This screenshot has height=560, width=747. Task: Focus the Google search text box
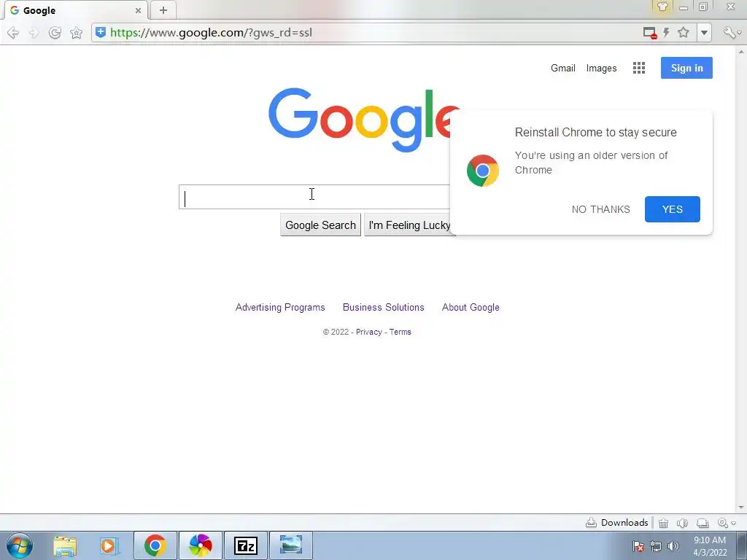click(x=314, y=197)
